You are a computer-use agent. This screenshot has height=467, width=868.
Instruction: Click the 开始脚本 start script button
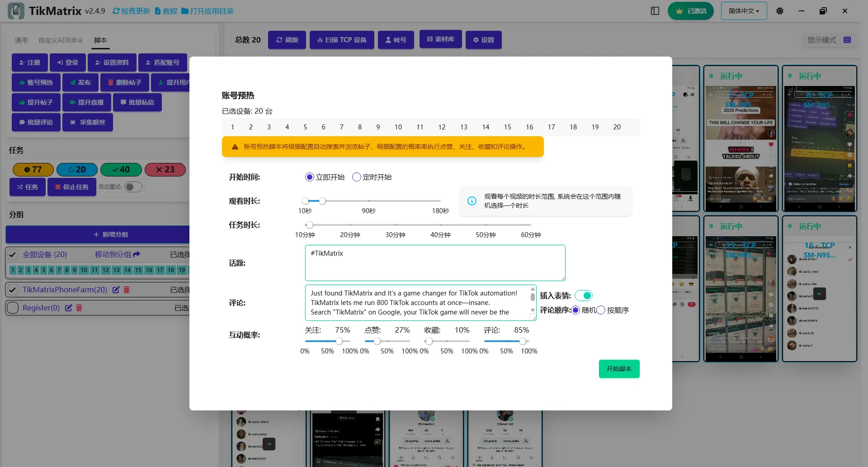coord(619,368)
